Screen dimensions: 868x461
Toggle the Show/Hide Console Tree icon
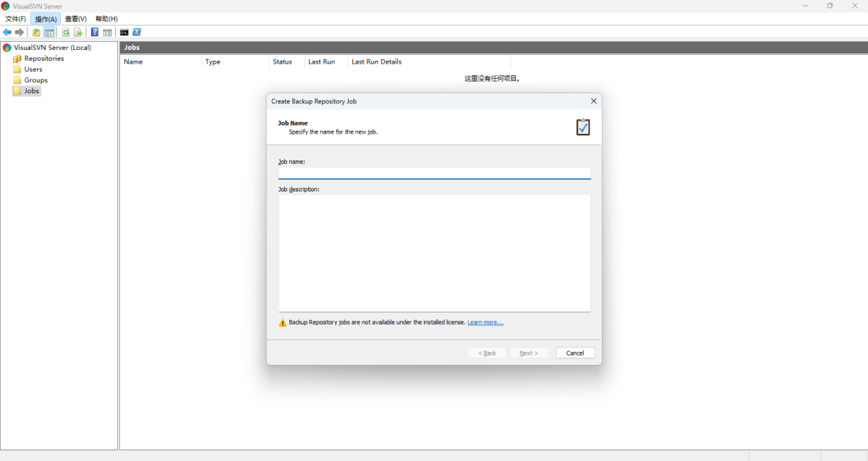click(49, 33)
